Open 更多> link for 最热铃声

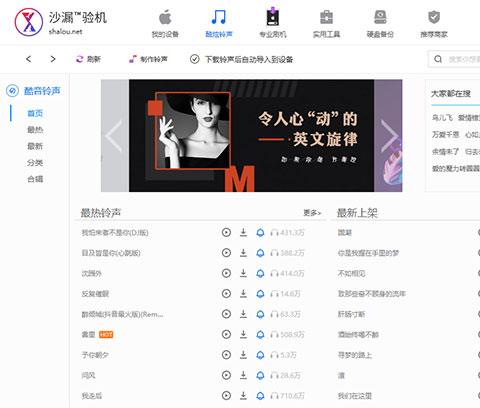pyautogui.click(x=312, y=213)
